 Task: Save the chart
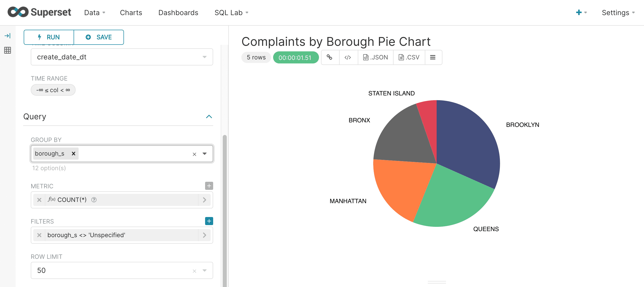99,37
